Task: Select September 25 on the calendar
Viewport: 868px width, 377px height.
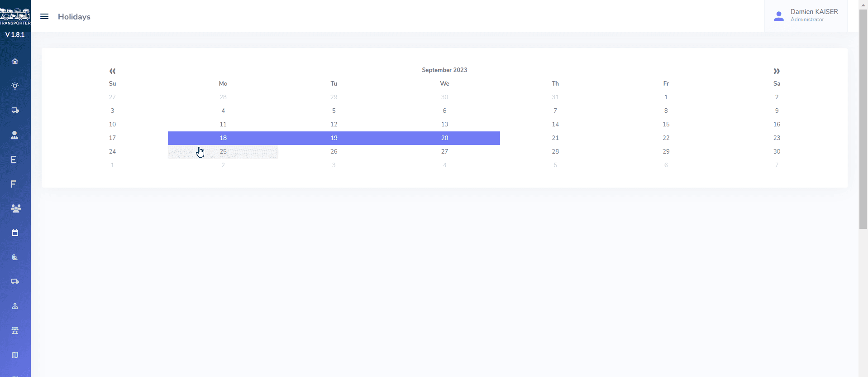Action: tap(223, 152)
